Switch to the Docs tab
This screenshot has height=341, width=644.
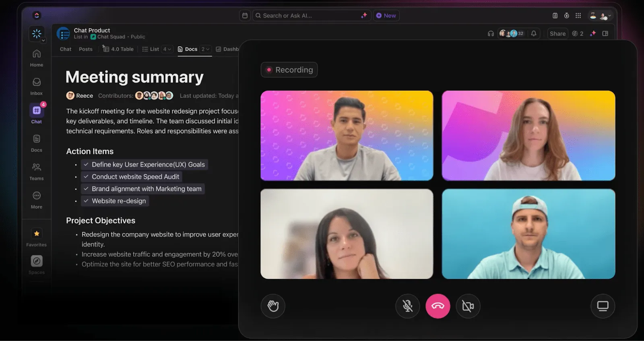(x=188, y=49)
